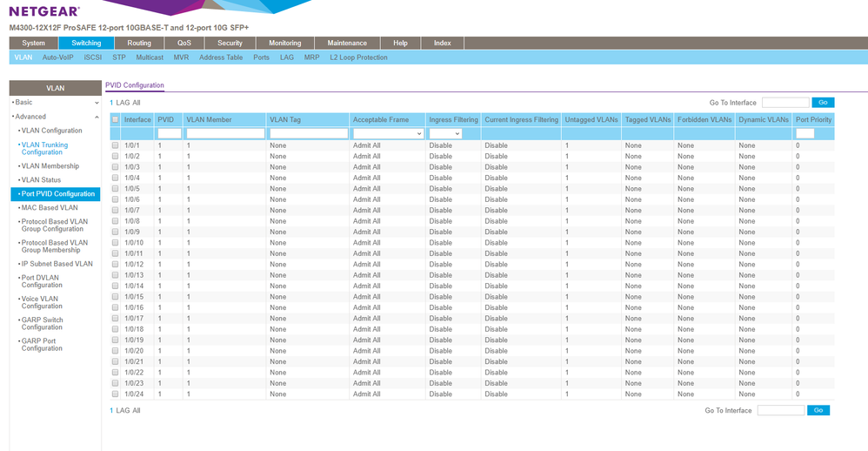Open VLAN Status in sidebar
Screen dimensions: 868x451
pyautogui.click(x=41, y=180)
